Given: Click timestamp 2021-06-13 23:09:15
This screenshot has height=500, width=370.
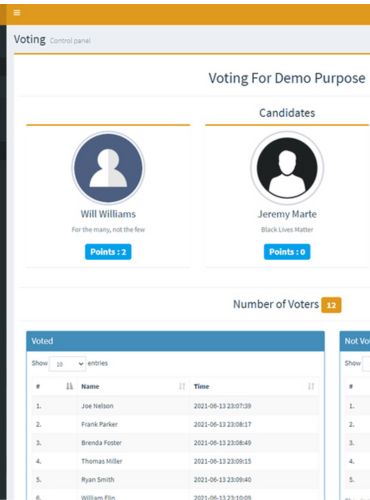Looking at the screenshot, I should pos(222,461).
